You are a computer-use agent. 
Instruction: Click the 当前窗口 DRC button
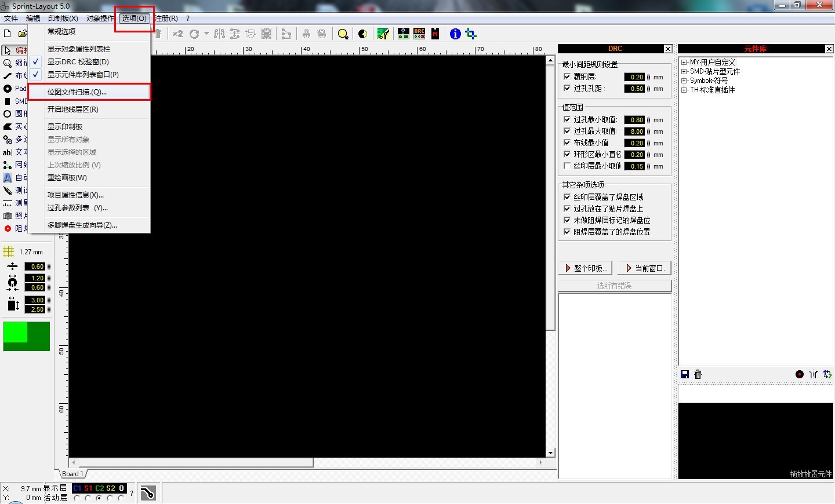pyautogui.click(x=644, y=268)
